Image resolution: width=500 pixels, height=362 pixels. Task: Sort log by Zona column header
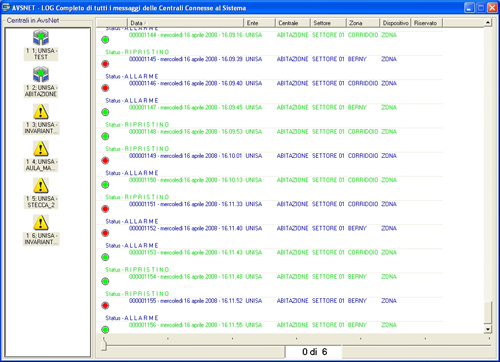click(363, 23)
